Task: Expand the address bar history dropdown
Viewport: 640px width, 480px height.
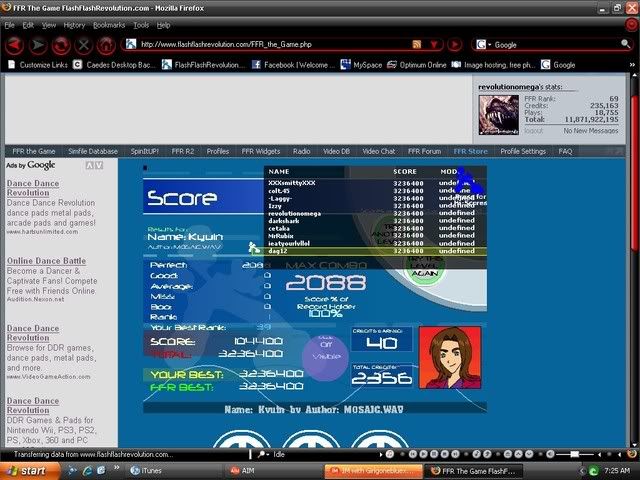Action: tap(433, 45)
